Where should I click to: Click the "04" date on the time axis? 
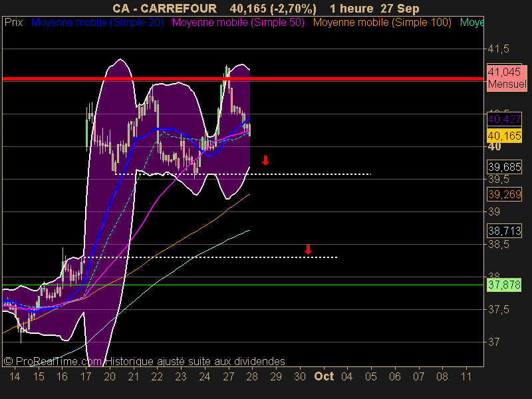(347, 376)
